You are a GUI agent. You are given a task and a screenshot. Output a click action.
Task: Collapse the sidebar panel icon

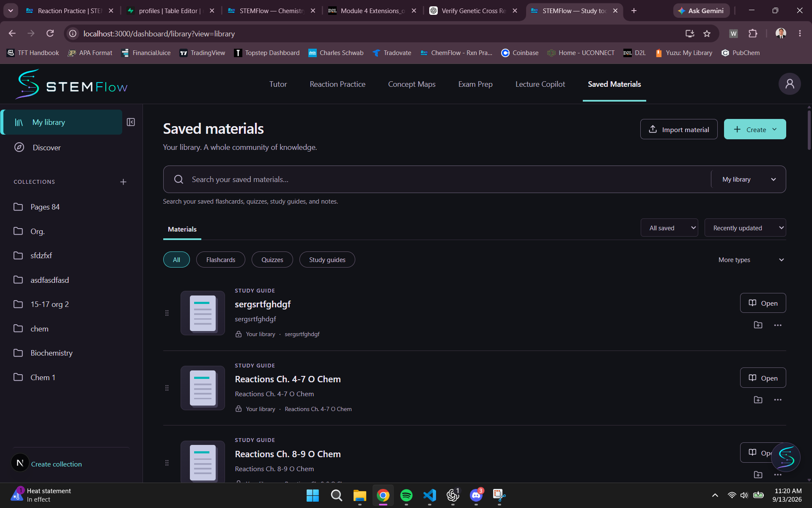131,122
